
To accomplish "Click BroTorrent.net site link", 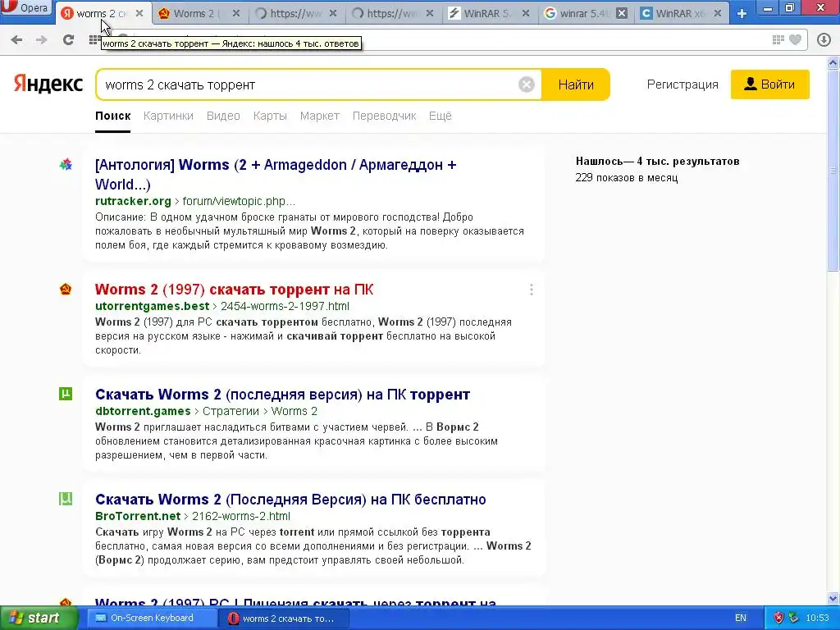I will 138,517.
